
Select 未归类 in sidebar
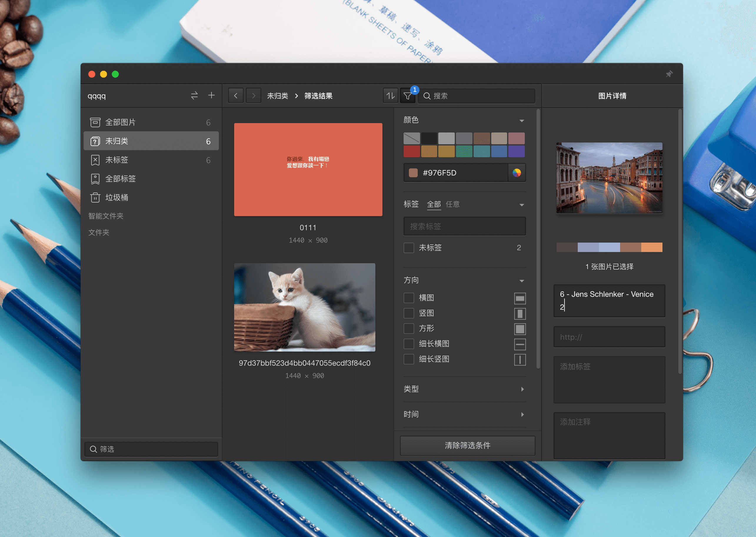tap(151, 141)
